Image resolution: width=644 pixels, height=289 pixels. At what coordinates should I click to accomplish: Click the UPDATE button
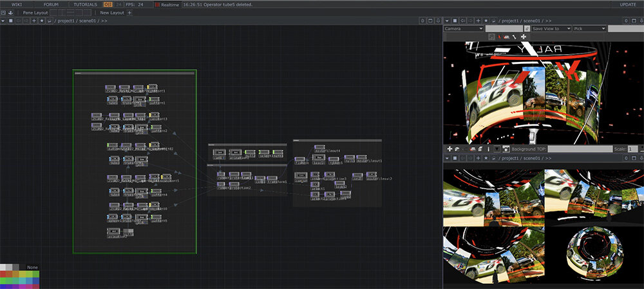(x=627, y=5)
